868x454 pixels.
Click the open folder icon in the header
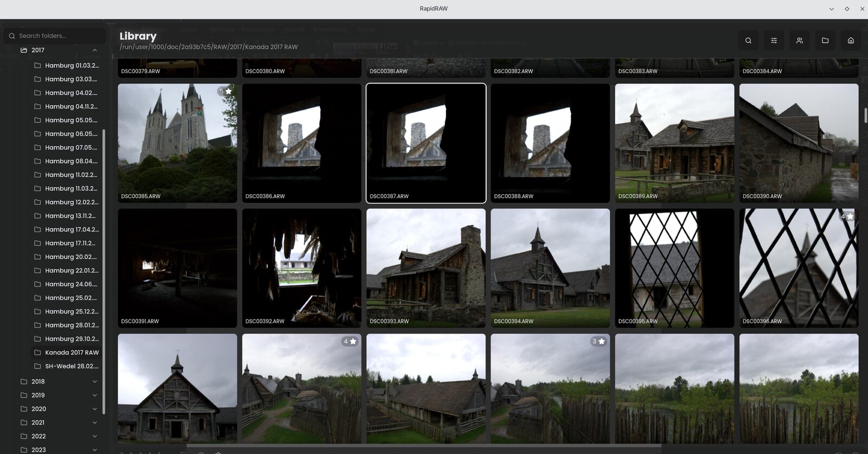click(825, 41)
